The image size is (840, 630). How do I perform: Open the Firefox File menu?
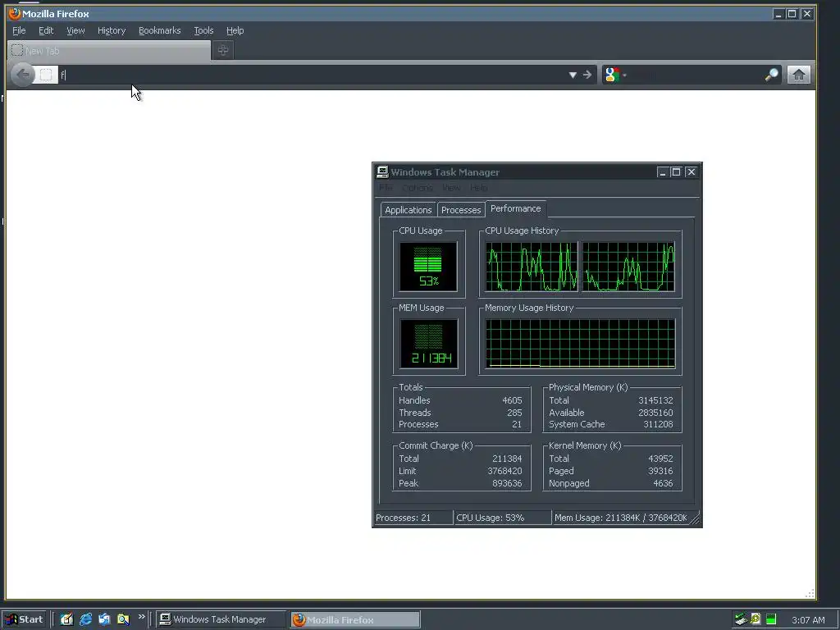coord(19,30)
